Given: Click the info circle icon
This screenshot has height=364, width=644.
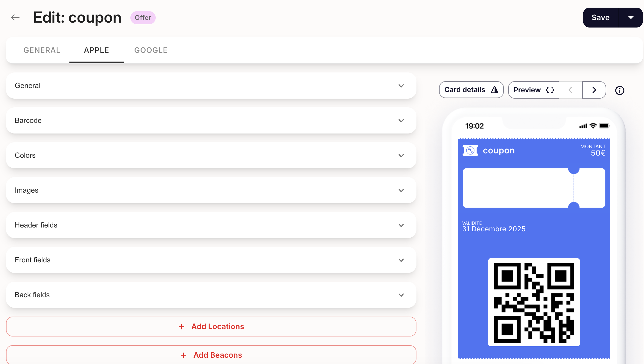Looking at the screenshot, I should point(620,90).
